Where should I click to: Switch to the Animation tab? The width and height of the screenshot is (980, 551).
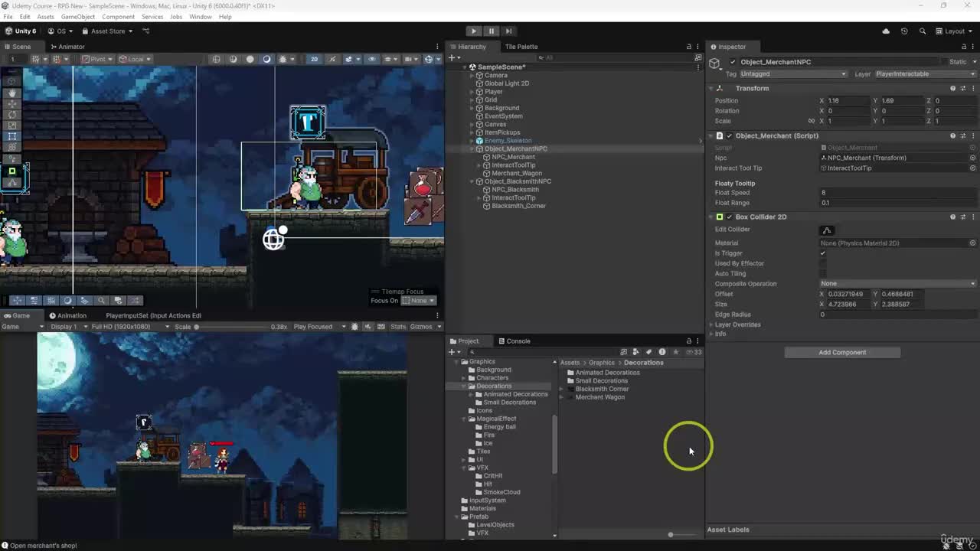click(68, 315)
